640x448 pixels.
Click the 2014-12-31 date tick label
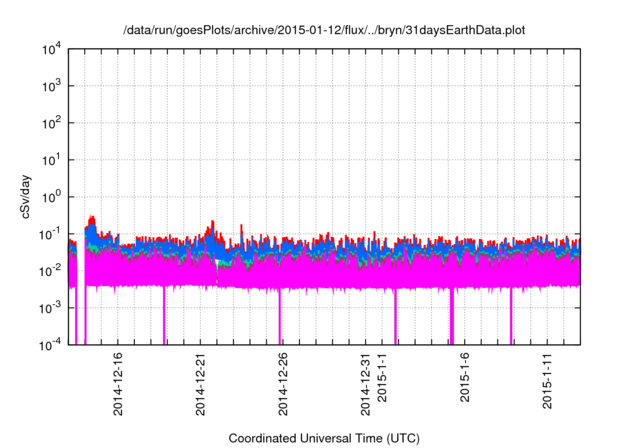click(x=365, y=384)
